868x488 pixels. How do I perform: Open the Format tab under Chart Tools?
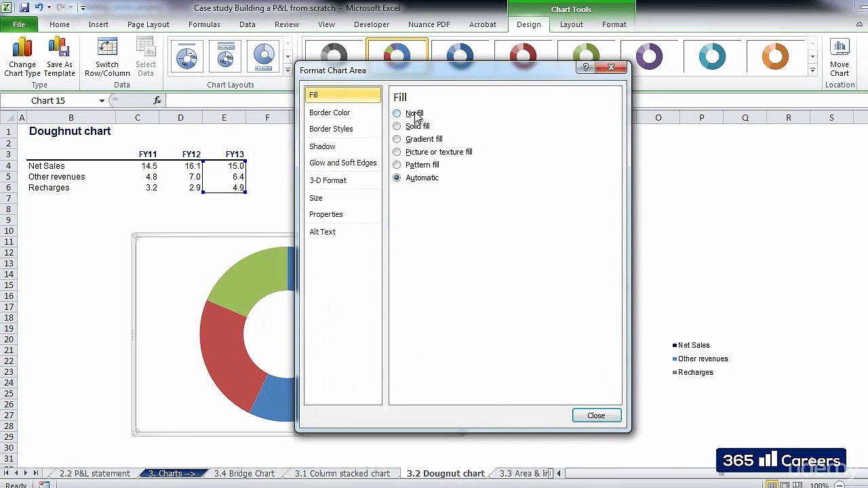[x=614, y=24]
